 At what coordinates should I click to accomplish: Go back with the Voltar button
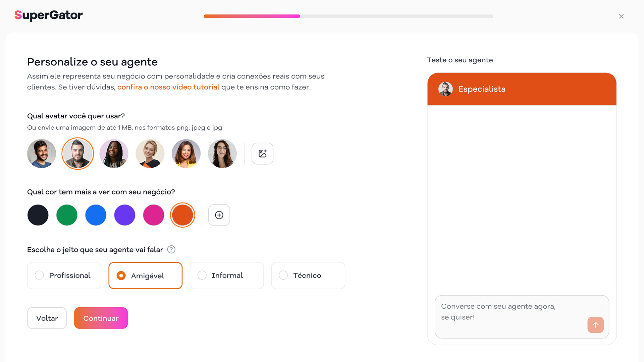47,318
